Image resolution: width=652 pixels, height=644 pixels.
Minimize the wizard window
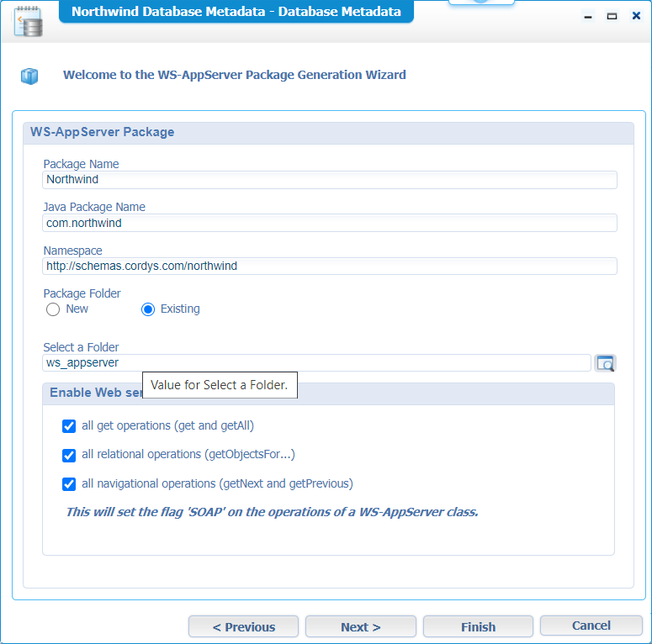click(x=588, y=17)
